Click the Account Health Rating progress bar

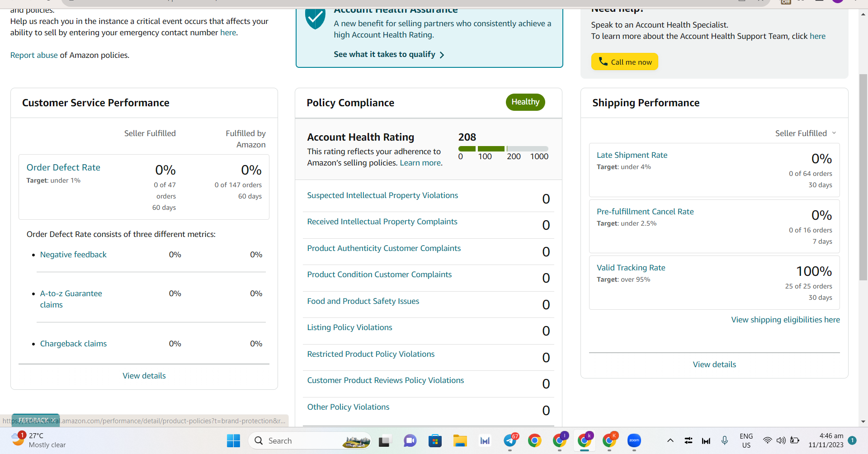[503, 149]
